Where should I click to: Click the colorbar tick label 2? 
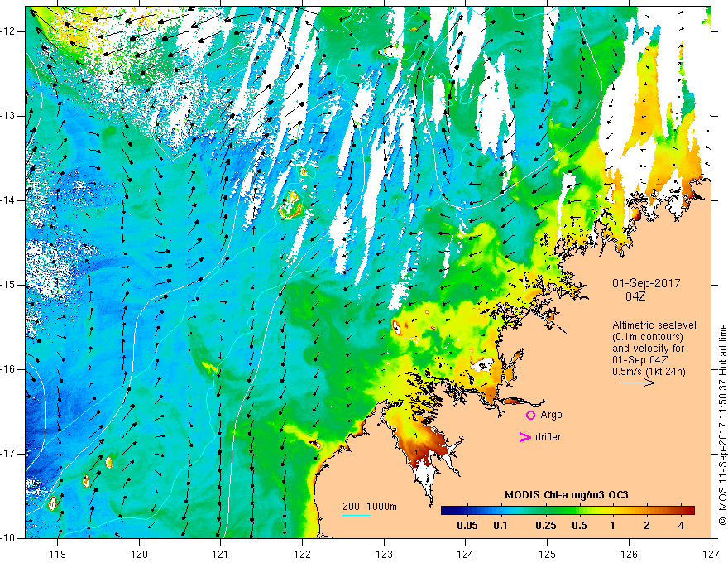tap(647, 526)
